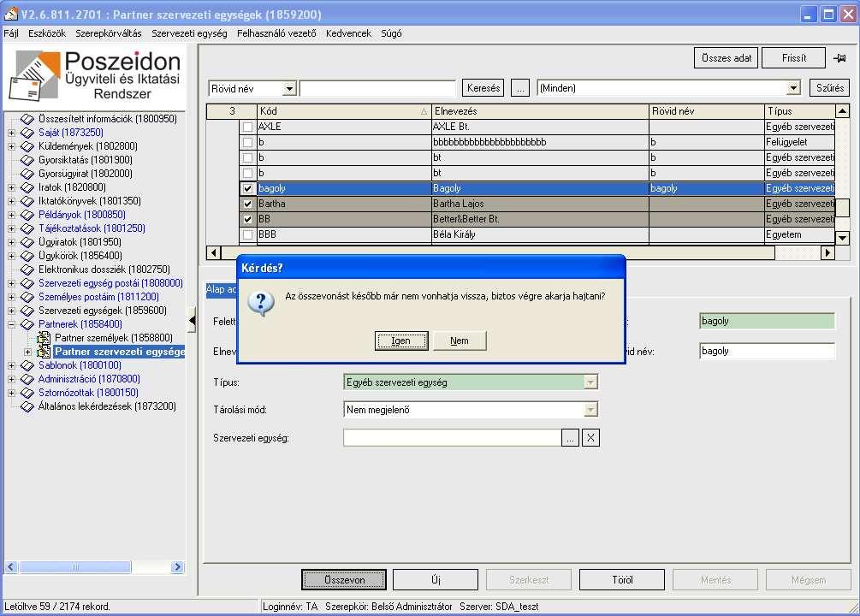Open the Szervezeti egység menu
Image resolution: width=860 pixels, height=616 pixels.
click(x=189, y=33)
